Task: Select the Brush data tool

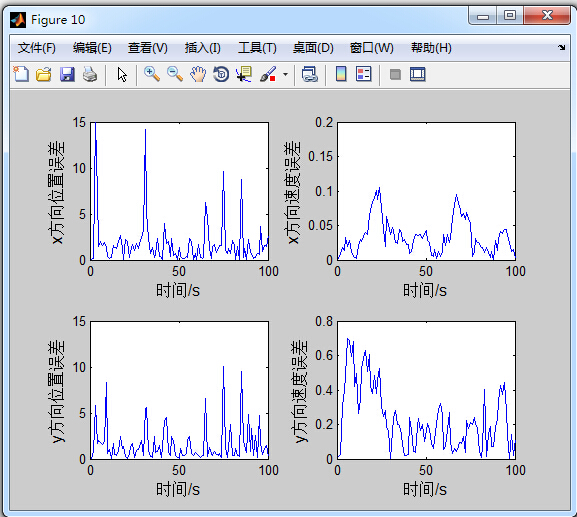Action: coord(268,74)
